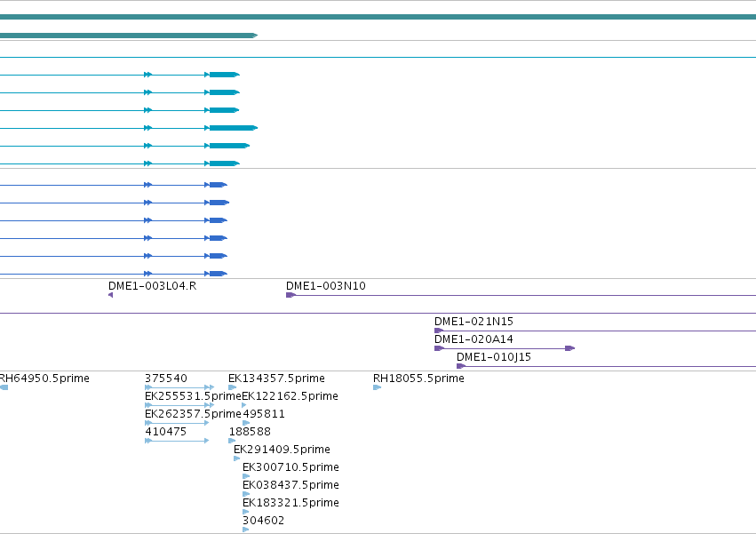Click the small arrow glyph under 188588
The width and height of the screenshot is (756, 534).
click(x=233, y=441)
